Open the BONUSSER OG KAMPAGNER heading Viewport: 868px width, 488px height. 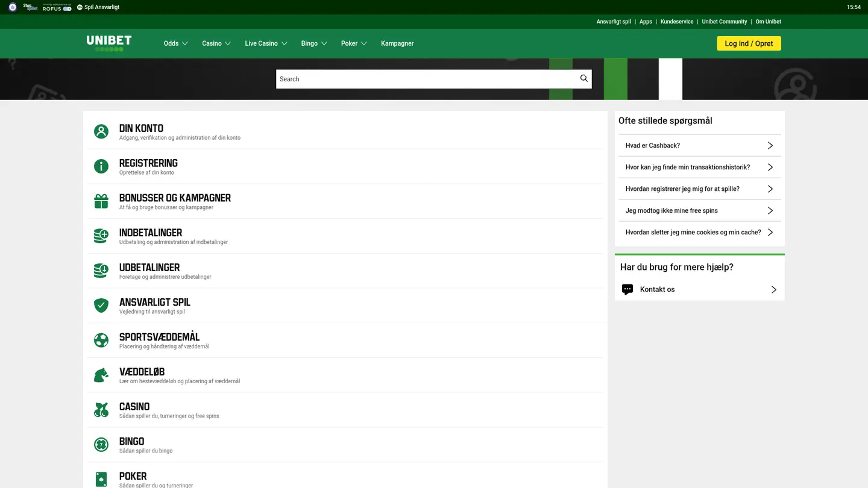(175, 198)
